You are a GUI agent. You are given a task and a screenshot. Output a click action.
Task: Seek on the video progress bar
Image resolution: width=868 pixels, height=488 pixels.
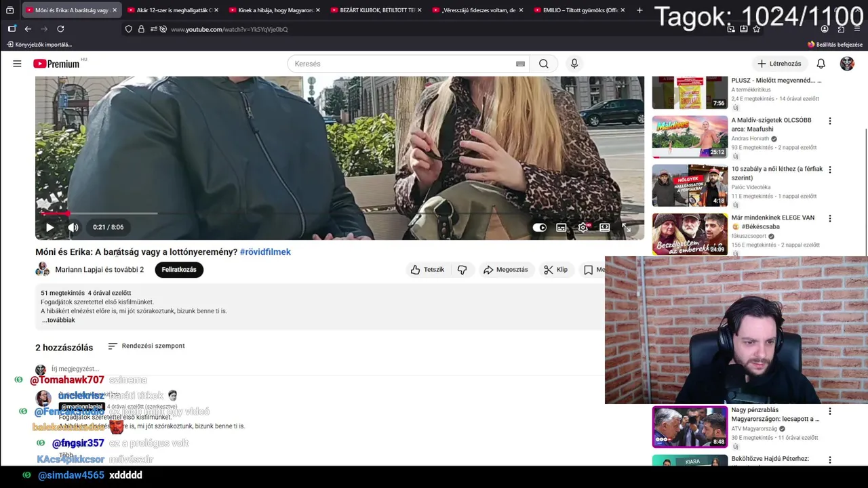339,213
